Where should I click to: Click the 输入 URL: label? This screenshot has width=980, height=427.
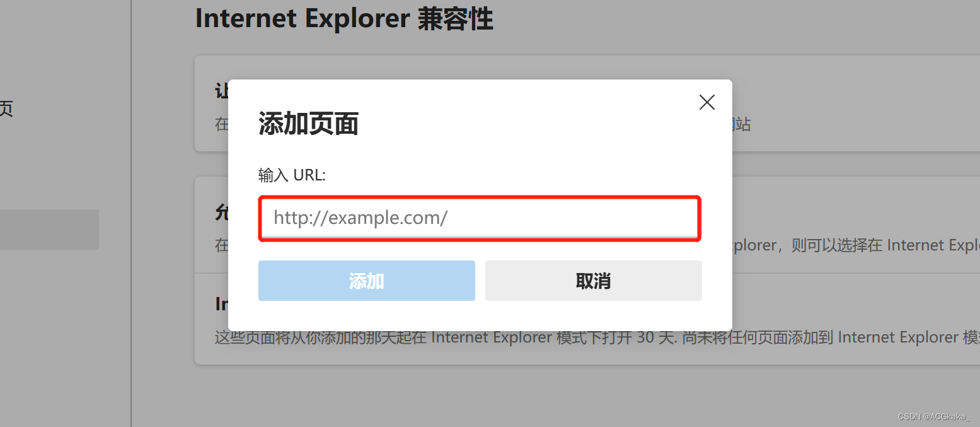click(x=292, y=175)
